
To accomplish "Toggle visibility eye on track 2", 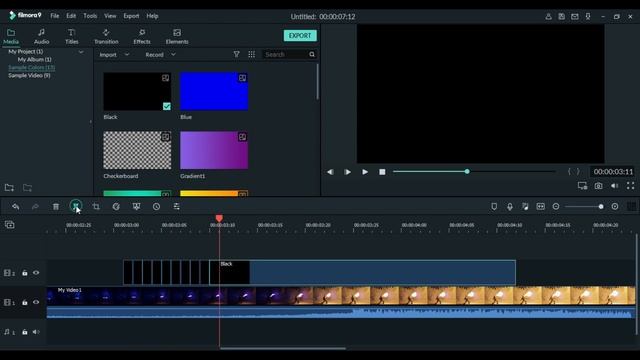I will pyautogui.click(x=36, y=273).
